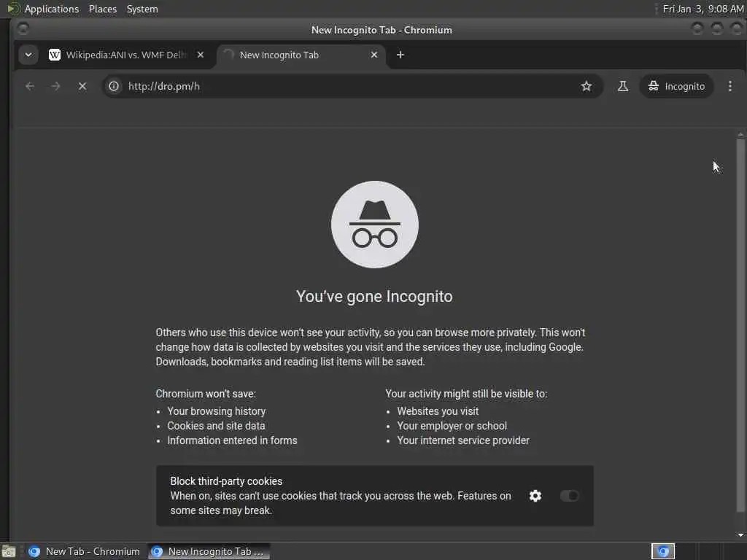Click the clock showing Fri Jan 3
The image size is (747, 560).
(x=703, y=9)
